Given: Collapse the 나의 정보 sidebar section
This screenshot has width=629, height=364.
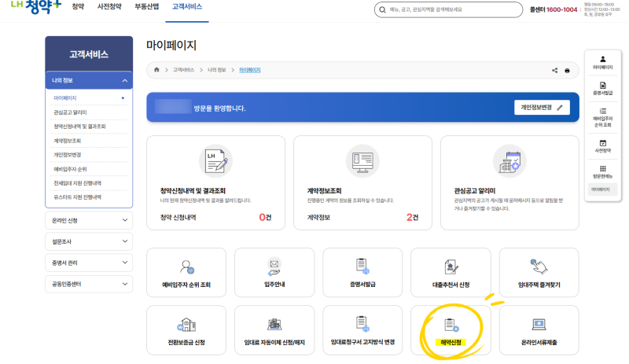Looking at the screenshot, I should [x=89, y=80].
